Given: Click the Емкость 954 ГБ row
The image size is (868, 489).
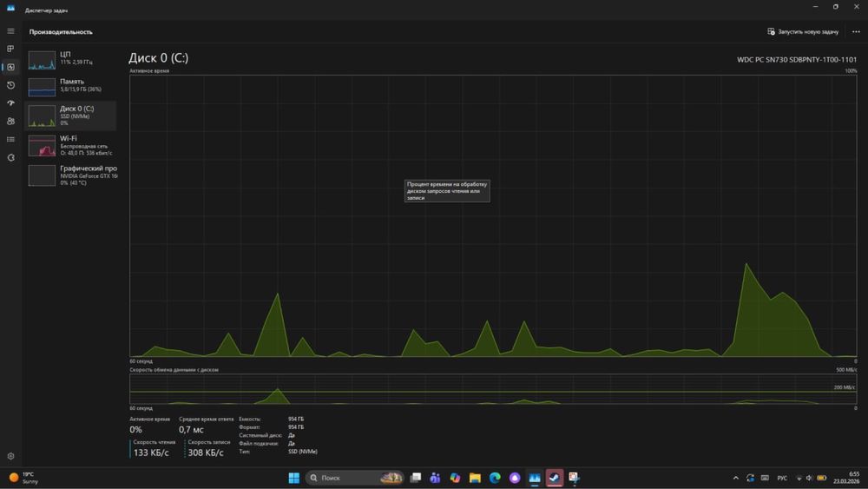Looking at the screenshot, I should [271, 420].
